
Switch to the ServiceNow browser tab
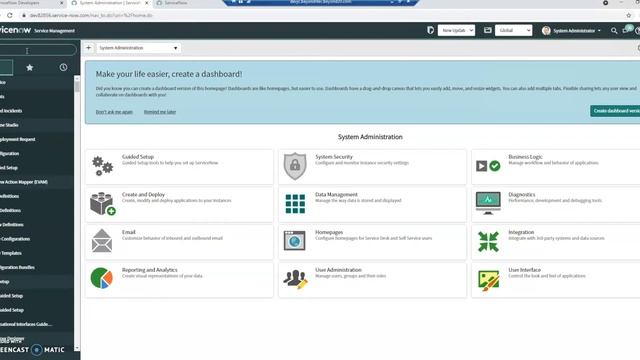click(x=176, y=3)
